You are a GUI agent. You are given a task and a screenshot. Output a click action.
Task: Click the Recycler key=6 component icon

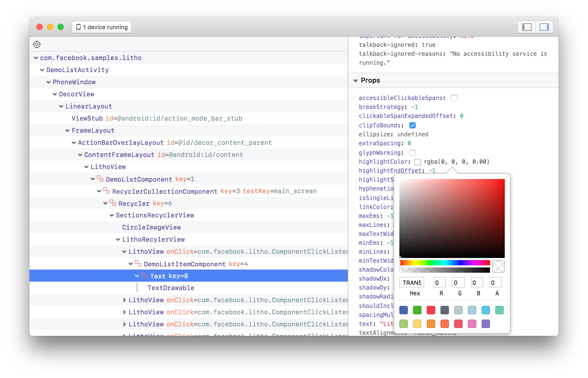tap(113, 203)
